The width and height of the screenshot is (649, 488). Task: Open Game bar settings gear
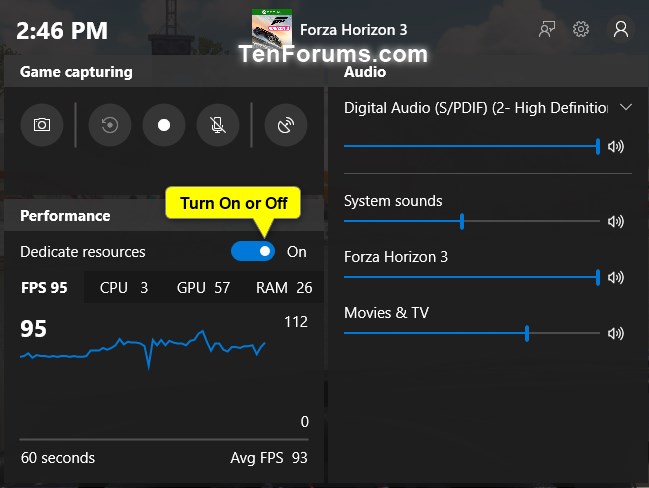[x=581, y=29]
